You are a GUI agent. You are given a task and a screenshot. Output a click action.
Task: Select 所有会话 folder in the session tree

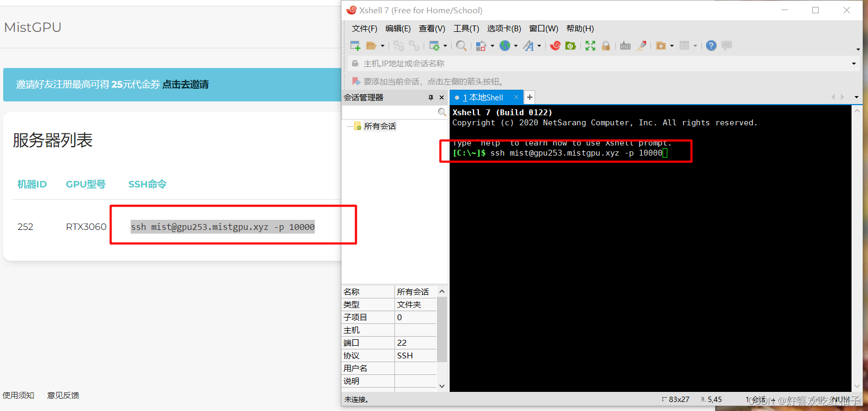[x=380, y=126]
